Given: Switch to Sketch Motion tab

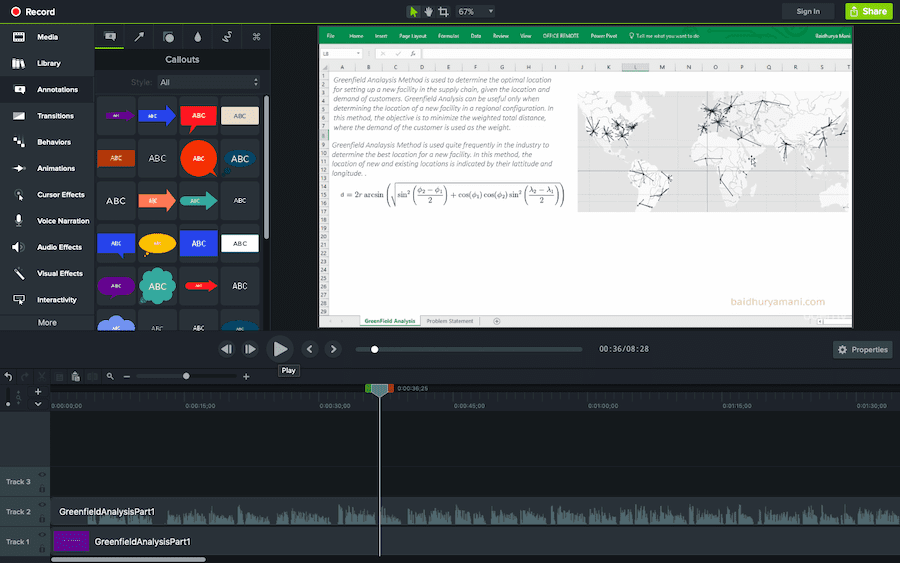Looking at the screenshot, I should tap(227, 37).
